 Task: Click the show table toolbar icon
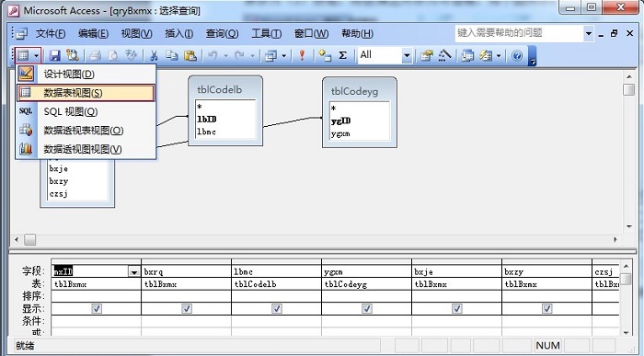tap(325, 55)
